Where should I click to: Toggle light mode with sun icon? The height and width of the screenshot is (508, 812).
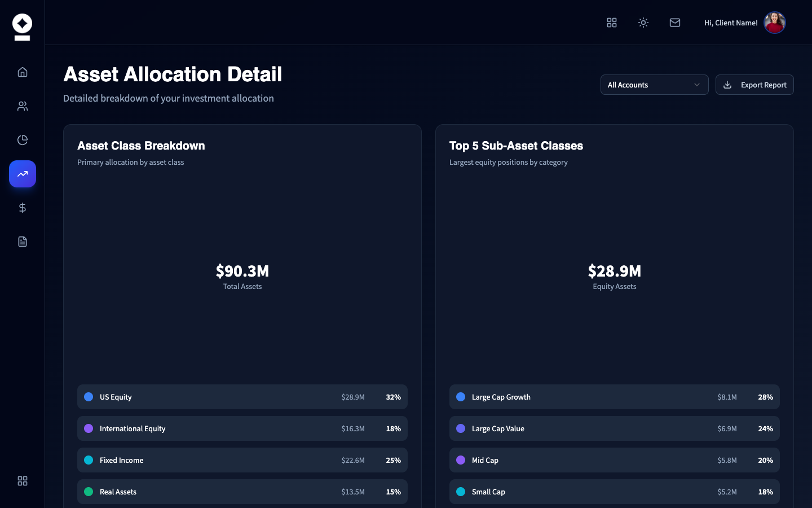[x=643, y=23]
